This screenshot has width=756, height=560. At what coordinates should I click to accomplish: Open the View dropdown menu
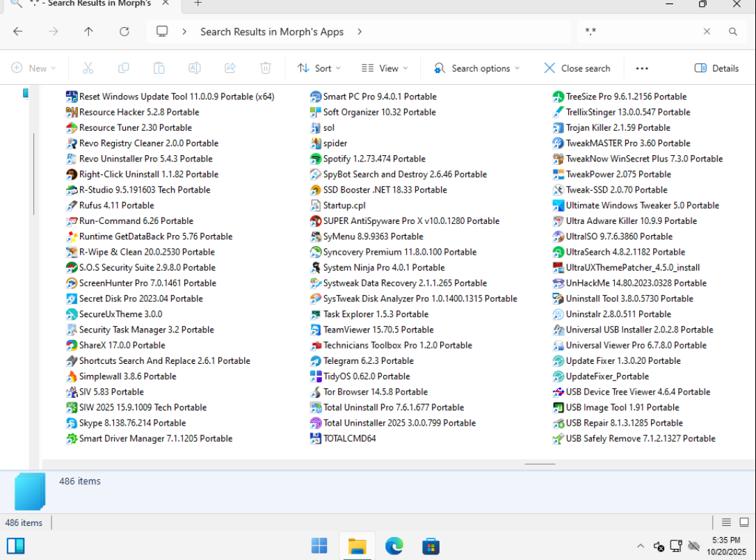click(385, 68)
